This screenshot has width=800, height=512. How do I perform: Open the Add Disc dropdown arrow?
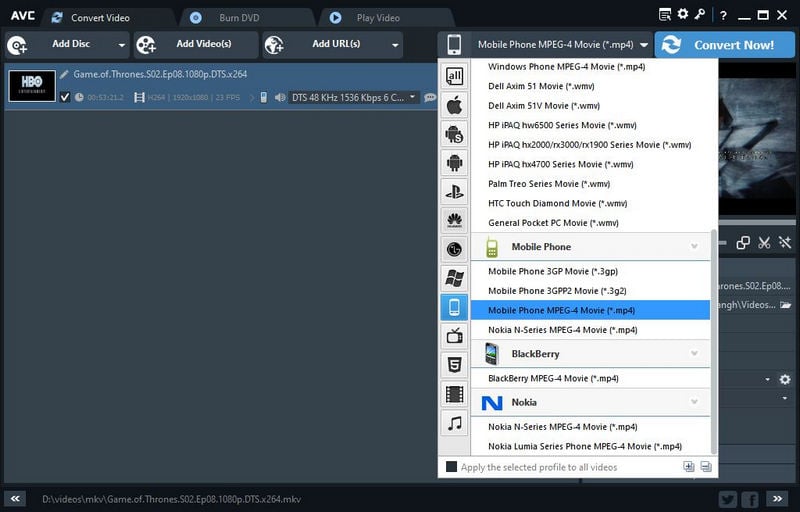[x=121, y=45]
